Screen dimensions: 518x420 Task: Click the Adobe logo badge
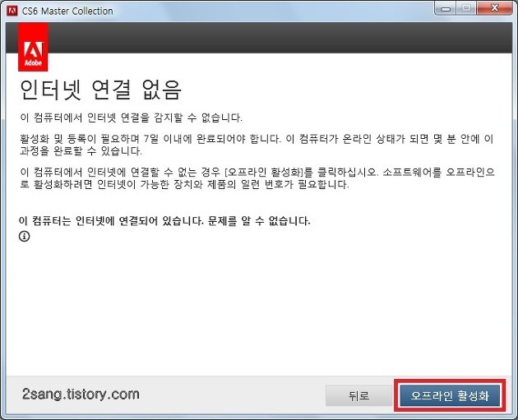point(33,47)
